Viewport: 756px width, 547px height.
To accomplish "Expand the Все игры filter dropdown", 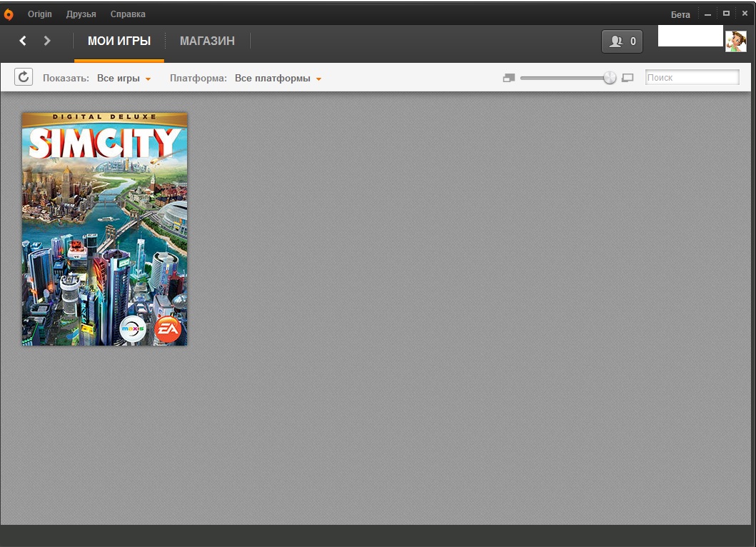I will (124, 78).
